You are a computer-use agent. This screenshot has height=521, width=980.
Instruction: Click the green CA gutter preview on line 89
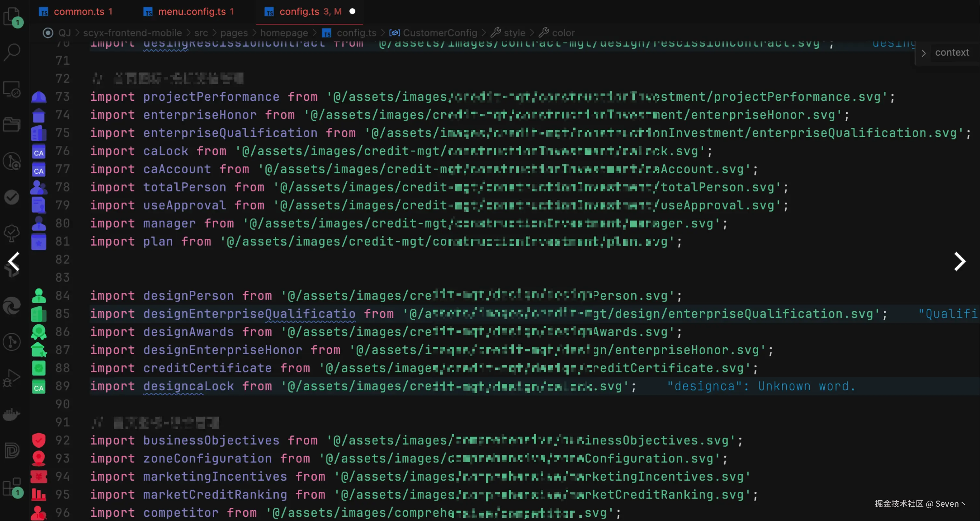pyautogui.click(x=38, y=387)
